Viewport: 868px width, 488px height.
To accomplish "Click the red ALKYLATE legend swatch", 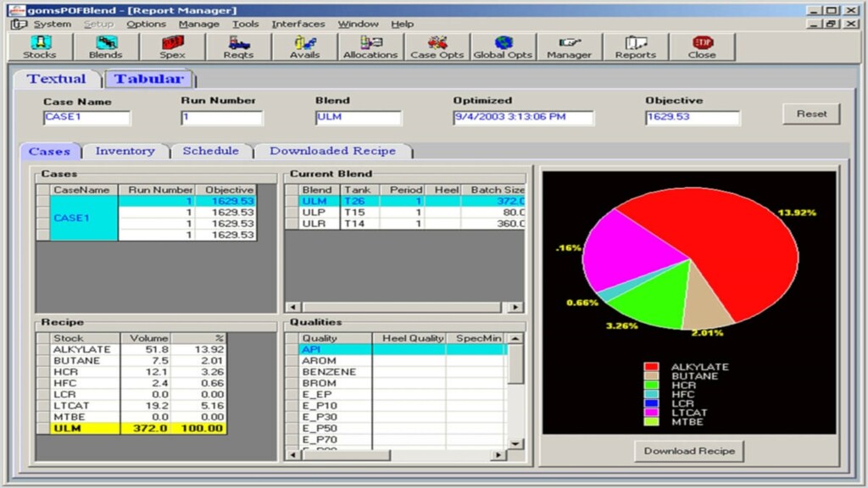I will point(651,368).
